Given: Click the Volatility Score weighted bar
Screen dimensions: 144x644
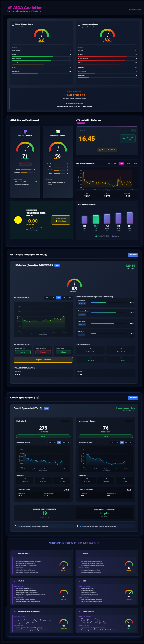Looking at the screenshot, I should (108, 334).
